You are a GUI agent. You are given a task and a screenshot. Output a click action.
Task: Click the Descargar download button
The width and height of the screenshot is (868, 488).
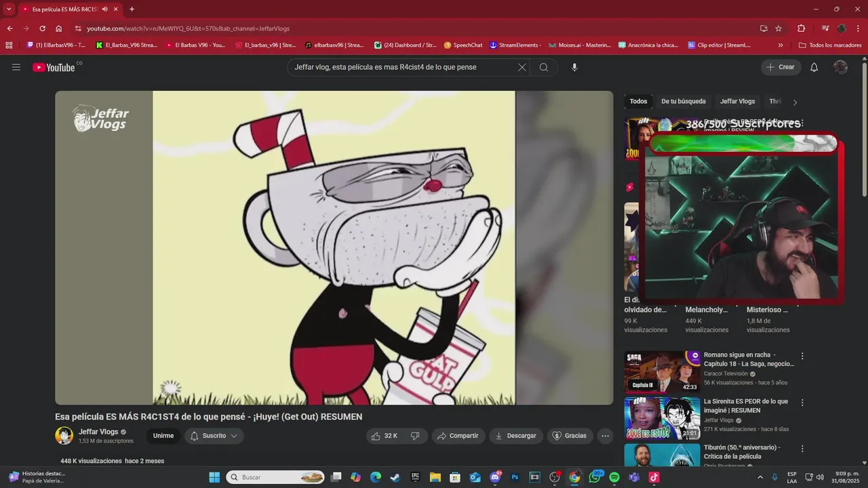[x=516, y=436]
